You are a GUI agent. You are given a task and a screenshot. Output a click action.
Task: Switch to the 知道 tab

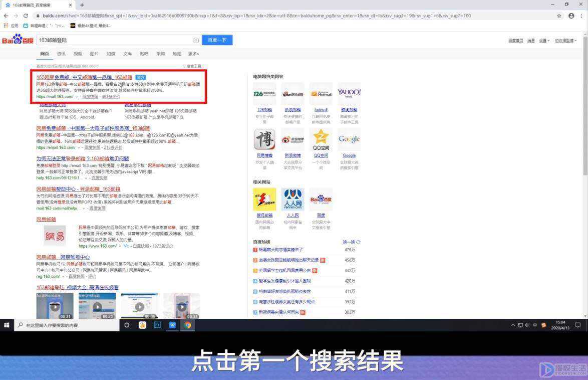pyautogui.click(x=111, y=54)
